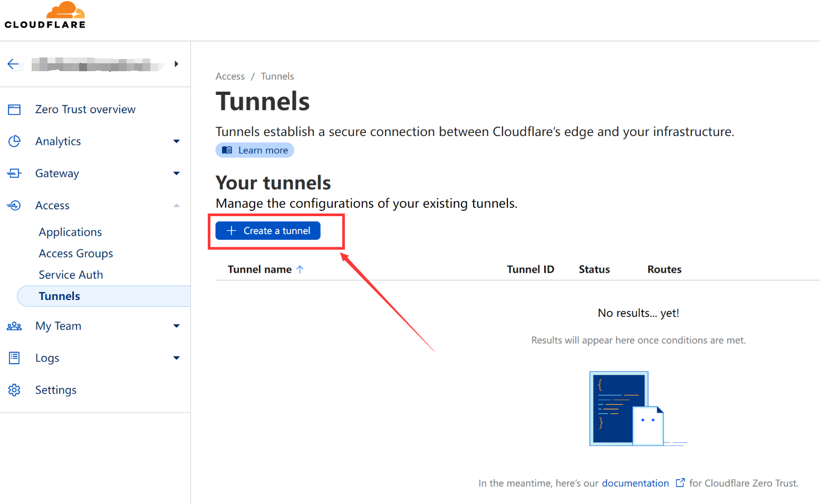Screen dimensions: 820x504
Task: Open Service Auth in sidebar
Action: 71,275
